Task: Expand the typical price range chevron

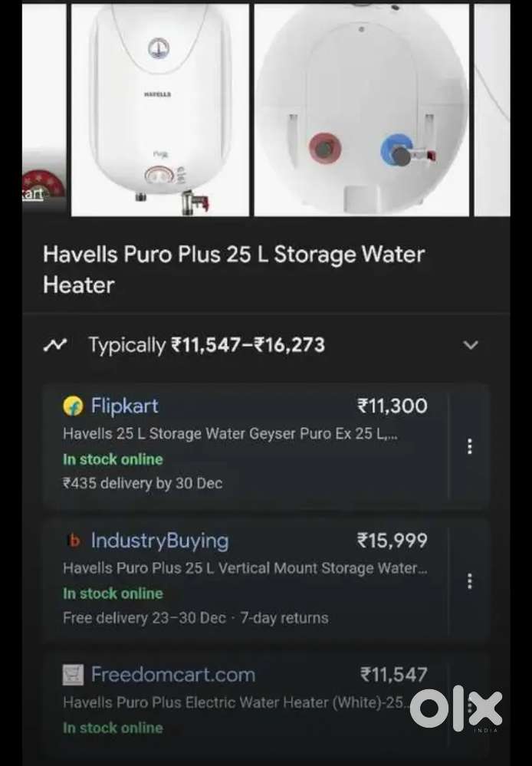Action: pos(471,345)
